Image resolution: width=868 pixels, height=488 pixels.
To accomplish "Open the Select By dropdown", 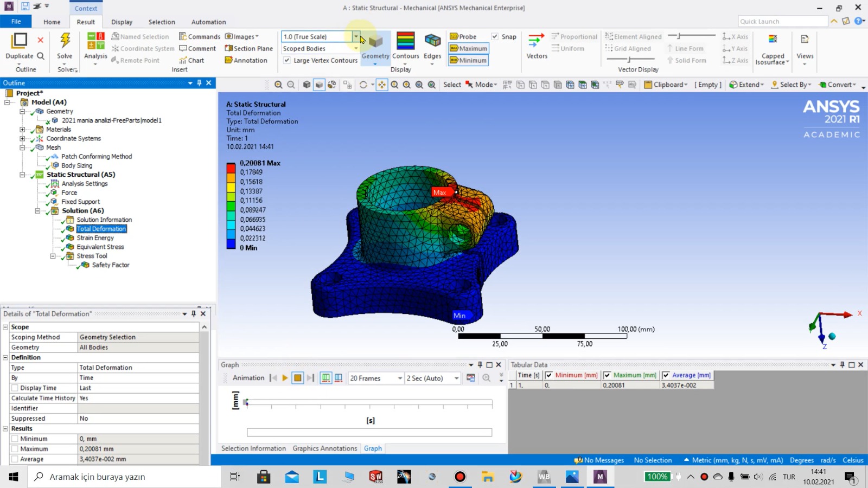I will (x=791, y=85).
